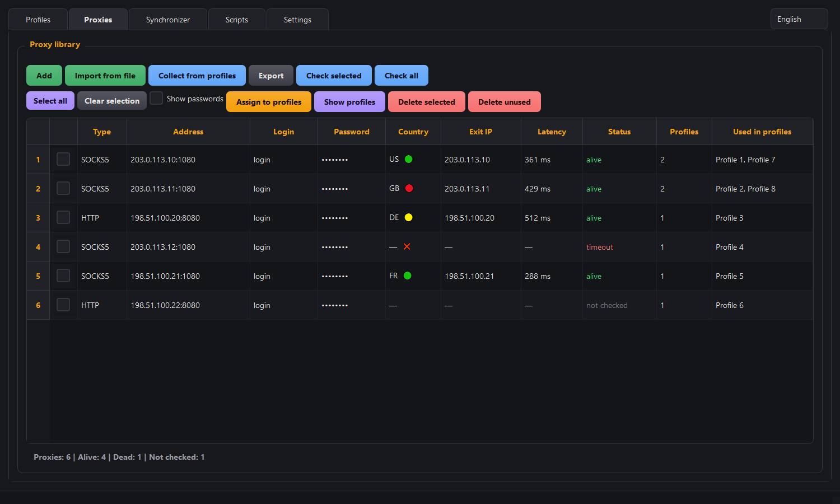The width and height of the screenshot is (840, 504).
Task: Switch to the Profiles tab
Action: [38, 20]
